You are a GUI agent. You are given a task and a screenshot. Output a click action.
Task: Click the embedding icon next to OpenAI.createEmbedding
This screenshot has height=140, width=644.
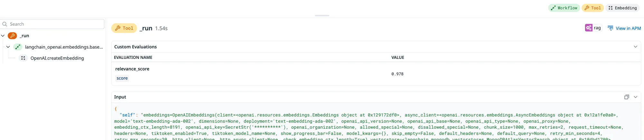click(x=23, y=58)
